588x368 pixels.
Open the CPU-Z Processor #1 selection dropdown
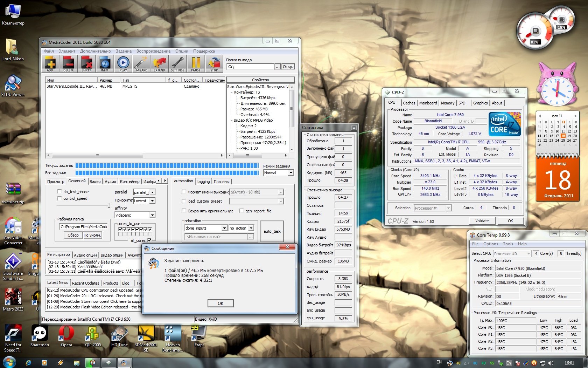(432, 208)
